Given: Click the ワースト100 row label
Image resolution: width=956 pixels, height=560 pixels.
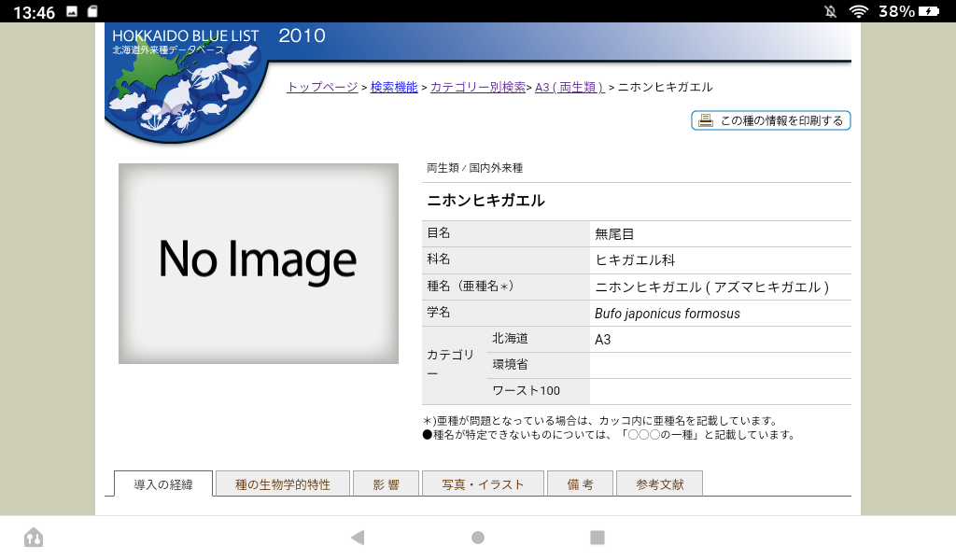Looking at the screenshot, I should pos(527,390).
